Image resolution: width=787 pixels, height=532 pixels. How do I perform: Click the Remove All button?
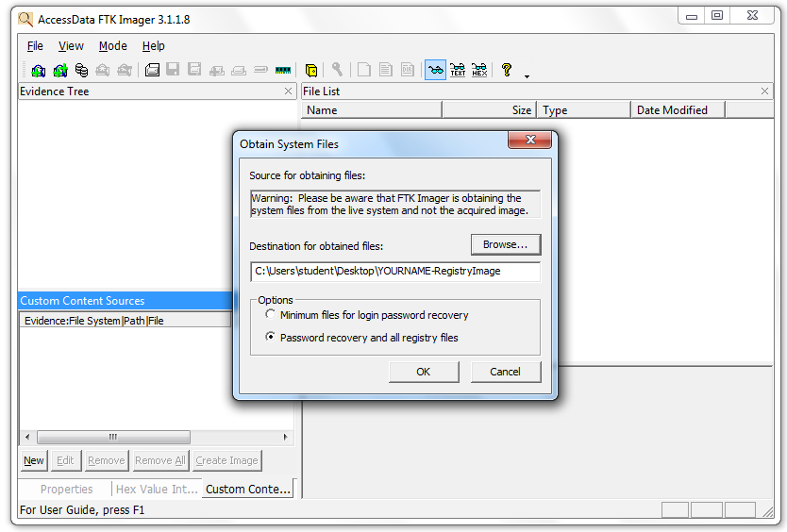pos(160,460)
